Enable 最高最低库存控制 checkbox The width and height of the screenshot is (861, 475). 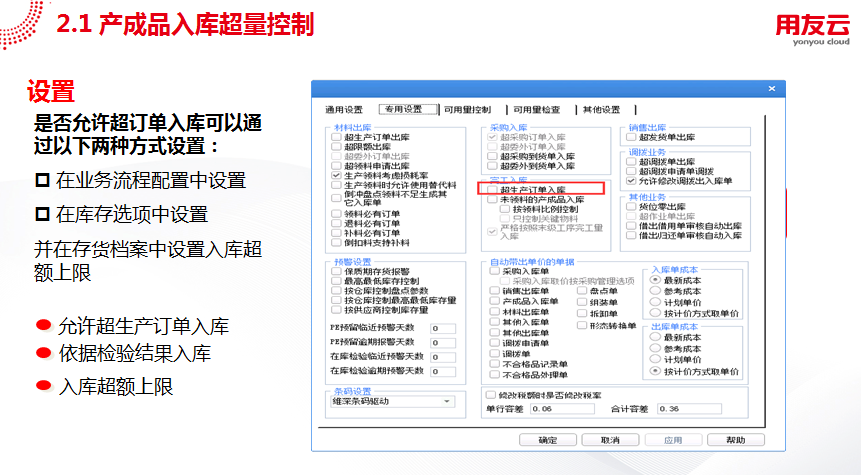click(337, 281)
